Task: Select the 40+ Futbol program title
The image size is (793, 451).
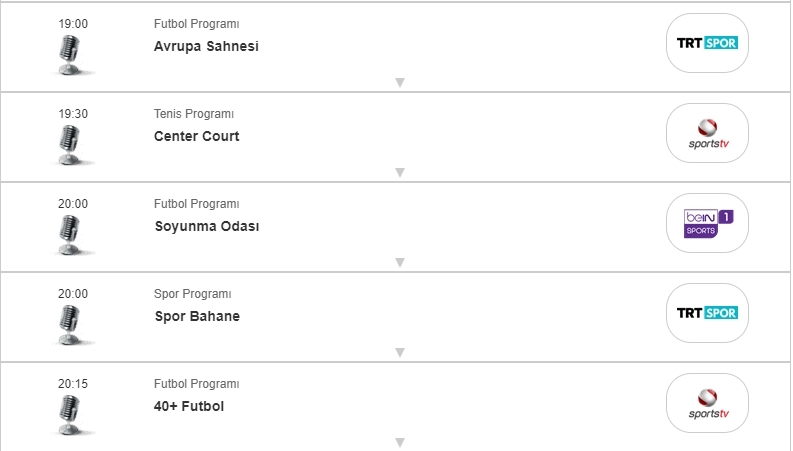Action: click(x=189, y=406)
